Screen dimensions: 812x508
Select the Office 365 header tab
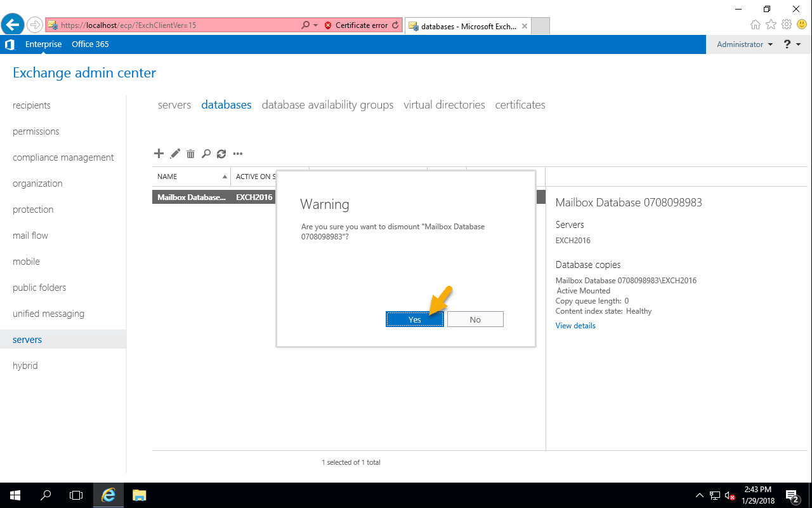point(90,44)
